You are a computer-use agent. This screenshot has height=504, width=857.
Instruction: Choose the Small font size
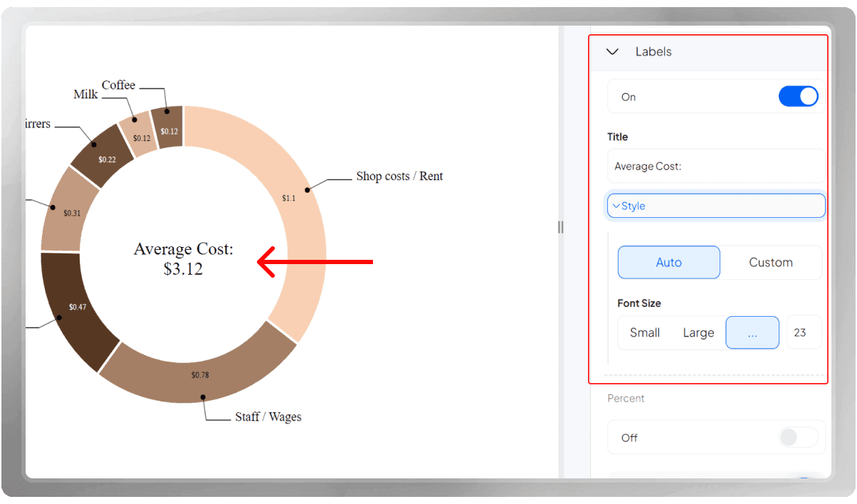[x=645, y=332]
